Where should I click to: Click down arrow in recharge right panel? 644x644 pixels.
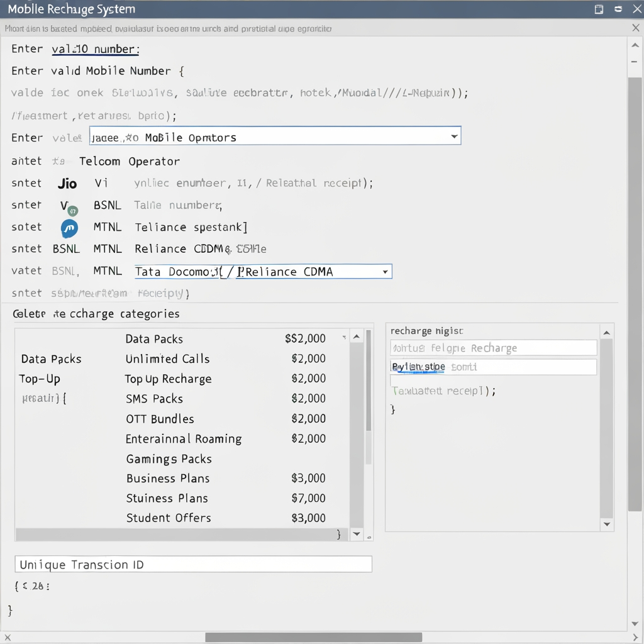click(x=607, y=524)
